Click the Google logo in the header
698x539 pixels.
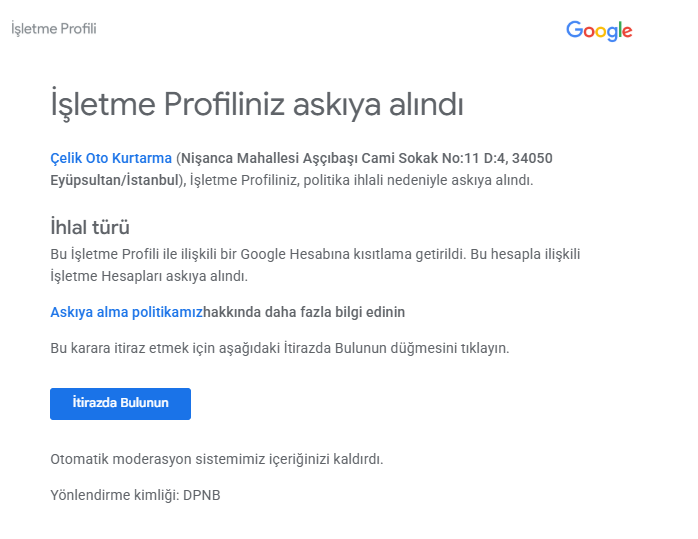(599, 31)
